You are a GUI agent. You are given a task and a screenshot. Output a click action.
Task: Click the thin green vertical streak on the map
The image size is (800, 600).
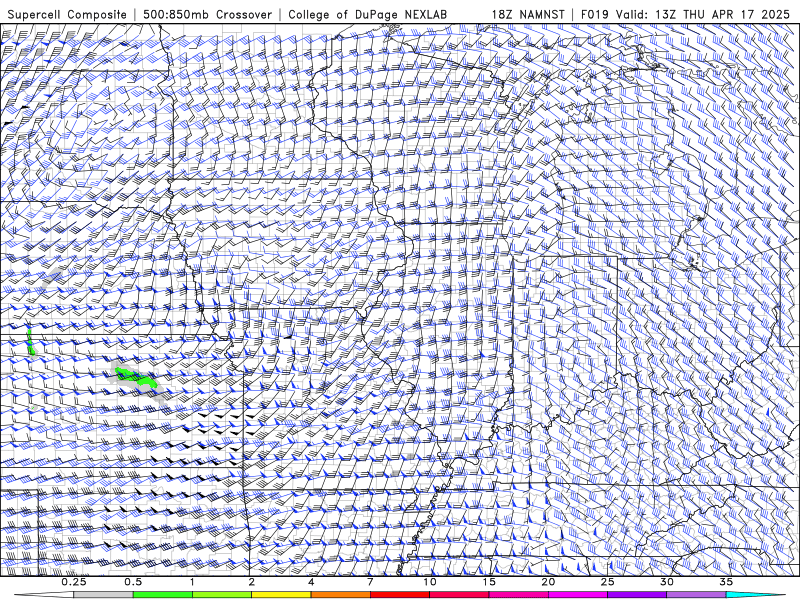click(x=30, y=342)
